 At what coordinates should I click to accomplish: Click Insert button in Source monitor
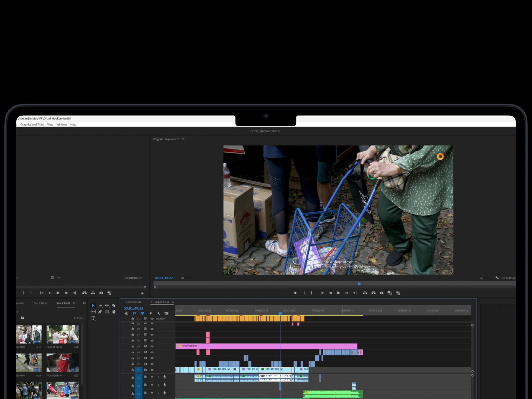[85, 293]
